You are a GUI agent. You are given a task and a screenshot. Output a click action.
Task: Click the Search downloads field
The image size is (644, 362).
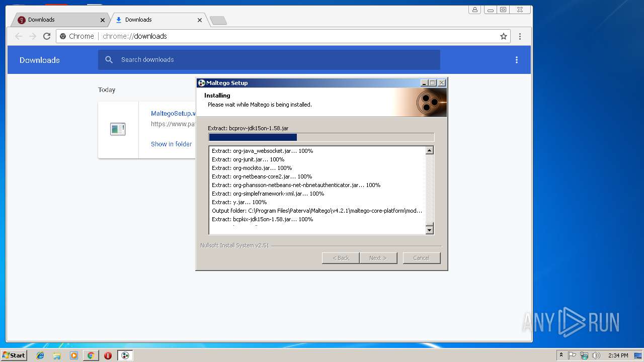[x=269, y=60]
